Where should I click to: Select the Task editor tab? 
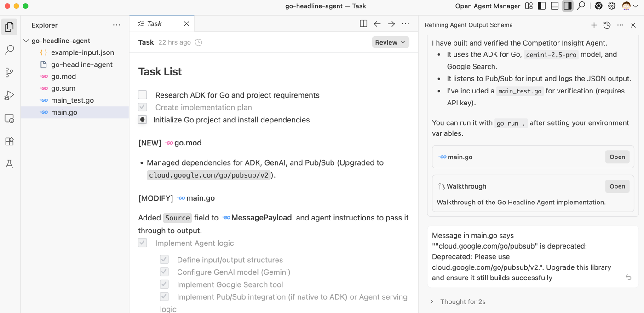point(154,24)
